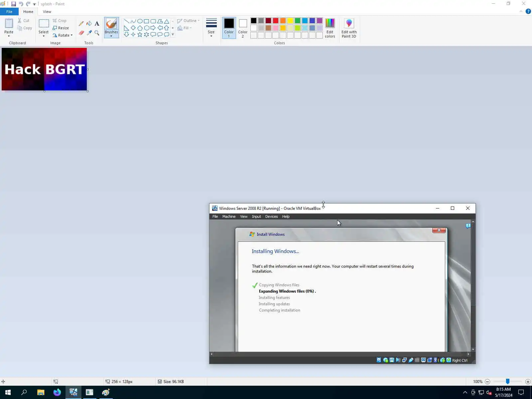Viewport: 532px width, 399px height.
Task: Click the VirtualBox window vertical scrollbar
Action: (473, 286)
